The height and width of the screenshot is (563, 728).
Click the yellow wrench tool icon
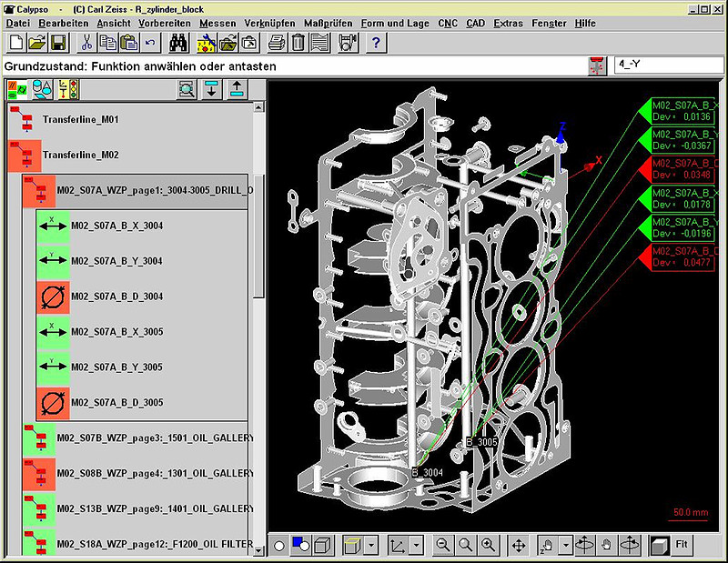(207, 43)
